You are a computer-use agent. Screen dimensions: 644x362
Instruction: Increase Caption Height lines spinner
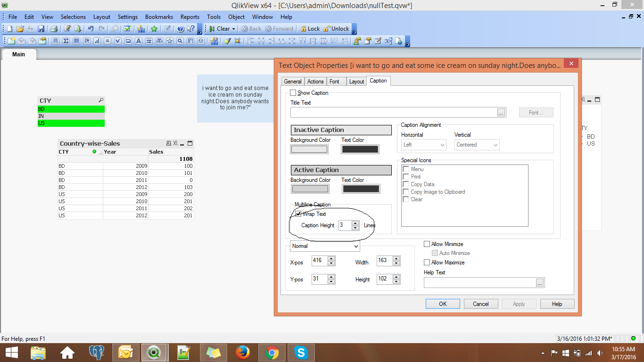click(355, 223)
